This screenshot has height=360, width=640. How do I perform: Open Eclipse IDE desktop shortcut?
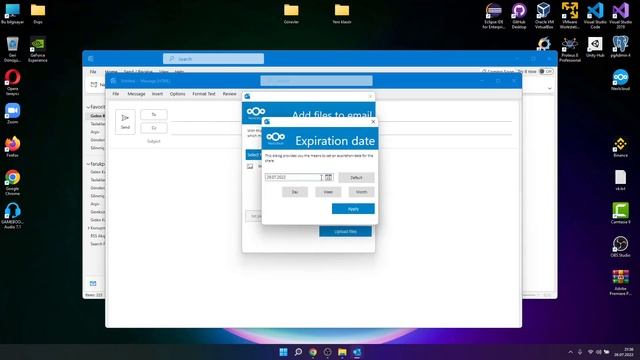(493, 16)
